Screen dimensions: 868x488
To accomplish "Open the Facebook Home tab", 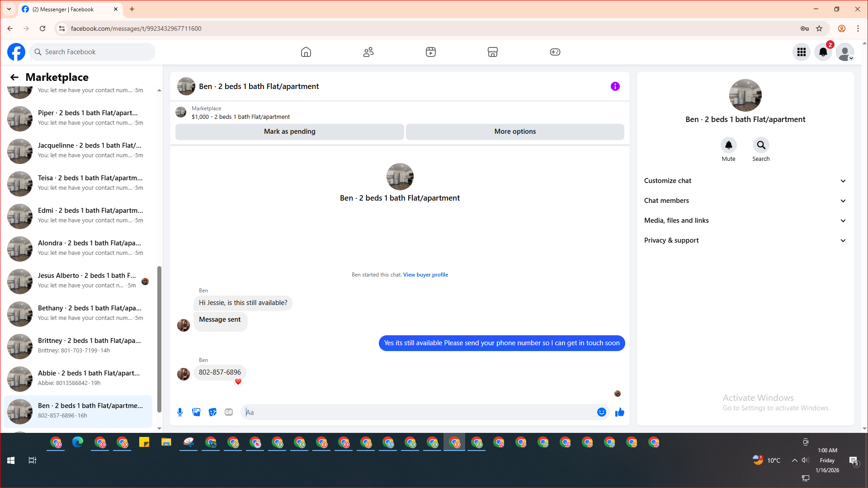I will click(x=306, y=52).
